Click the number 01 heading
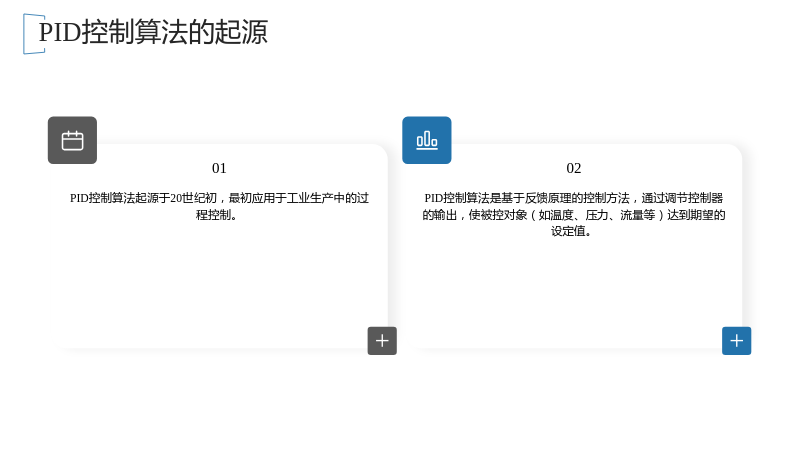Viewport: 800px width, 450px height. (219, 168)
